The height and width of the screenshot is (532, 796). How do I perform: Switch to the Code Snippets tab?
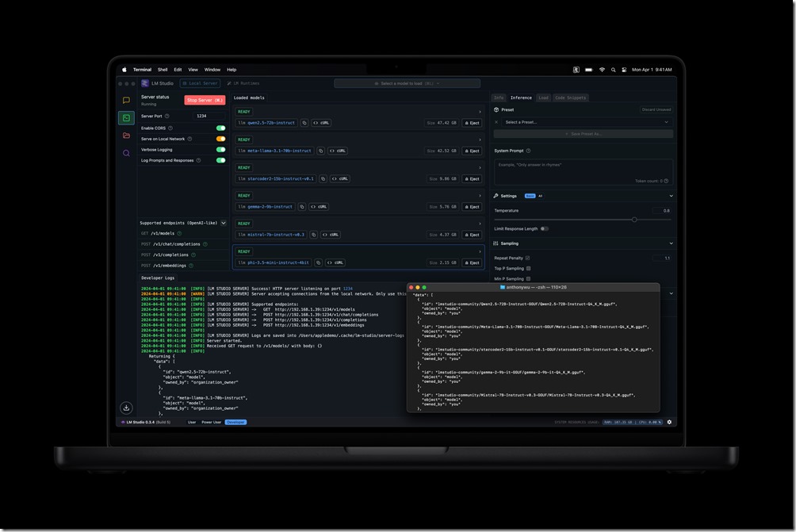tap(571, 98)
